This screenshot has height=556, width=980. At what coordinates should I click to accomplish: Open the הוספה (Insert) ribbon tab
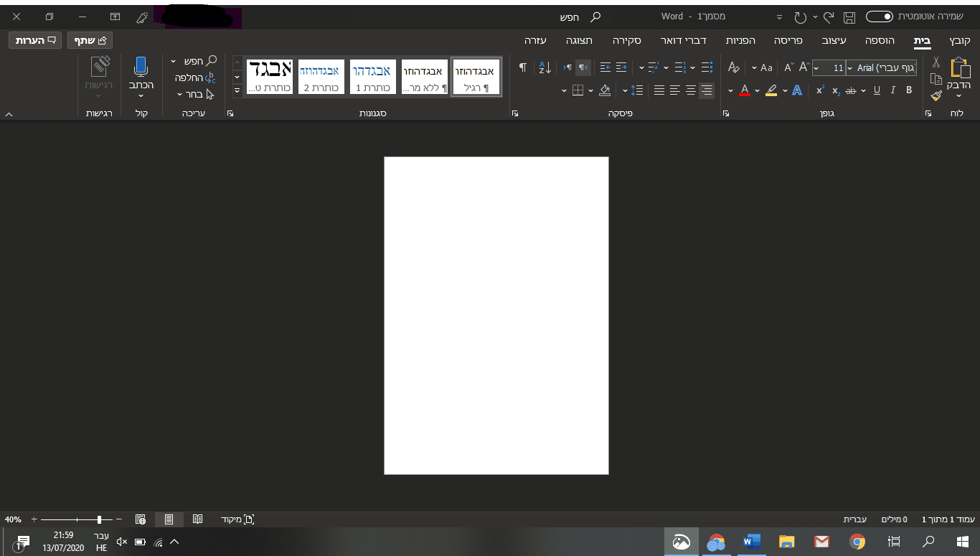[881, 40]
